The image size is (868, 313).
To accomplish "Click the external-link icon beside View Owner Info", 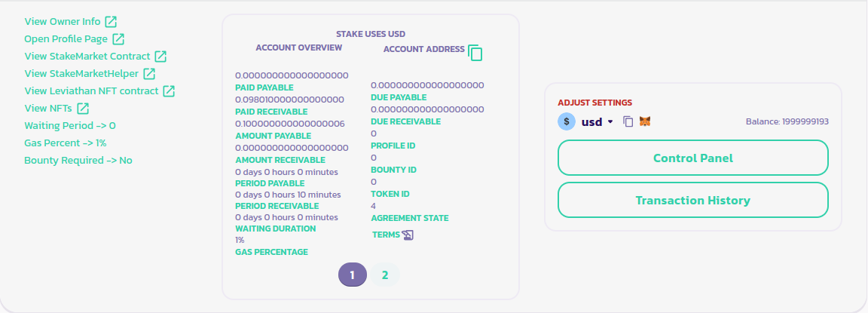I will click(111, 21).
